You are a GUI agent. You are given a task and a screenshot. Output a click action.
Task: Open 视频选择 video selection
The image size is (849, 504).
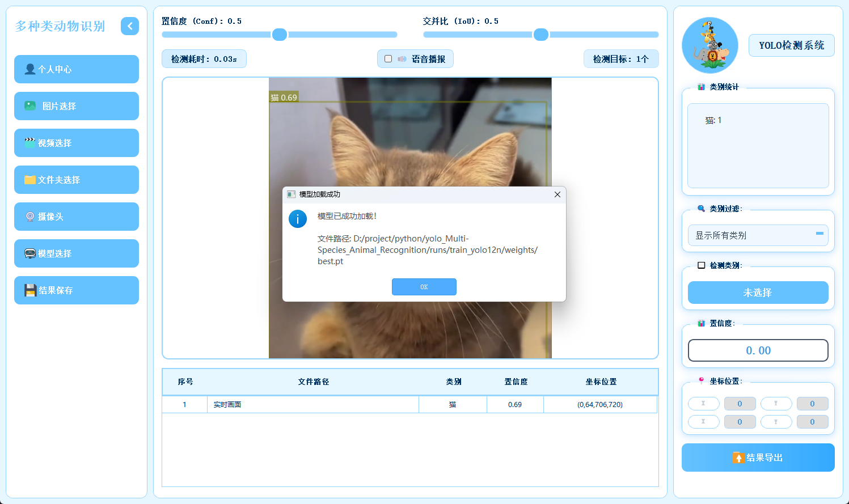tap(77, 143)
